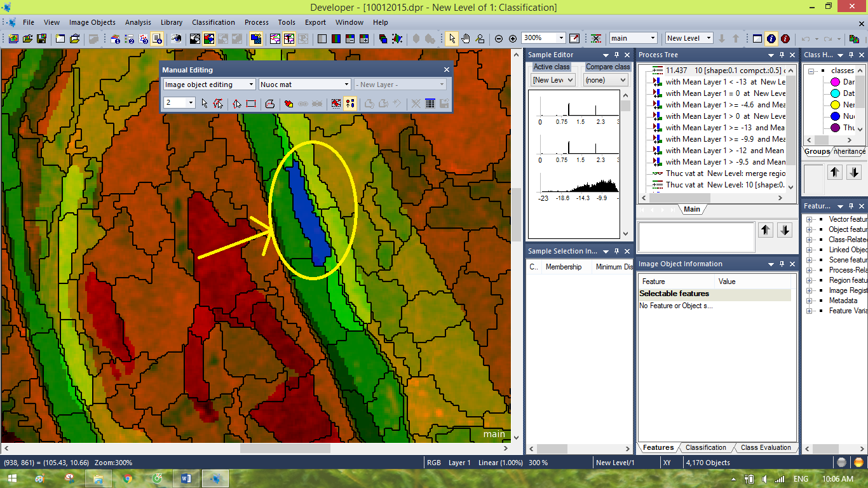Select view setting number 2 icon
The height and width of the screenshot is (488, 868).
(129, 38)
